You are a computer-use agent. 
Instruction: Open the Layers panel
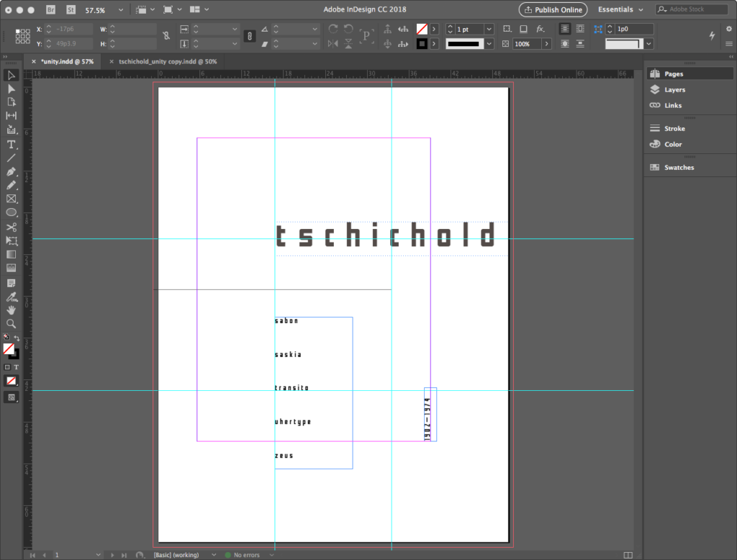(x=674, y=90)
